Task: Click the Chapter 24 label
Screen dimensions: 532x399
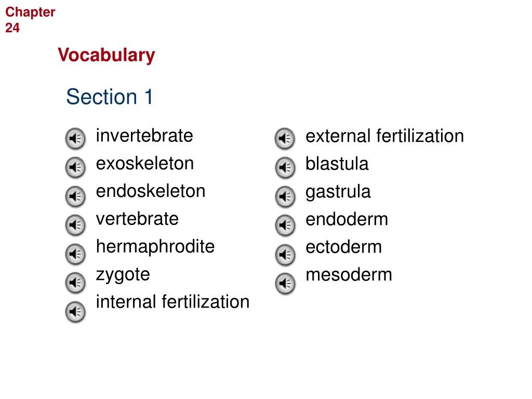Action: [30, 20]
